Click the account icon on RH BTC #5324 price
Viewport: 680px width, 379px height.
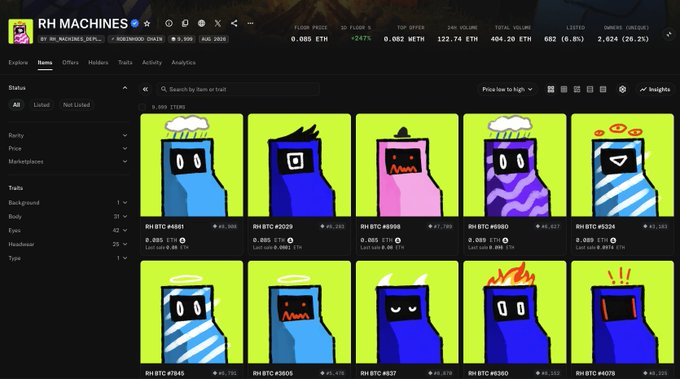[613, 240]
